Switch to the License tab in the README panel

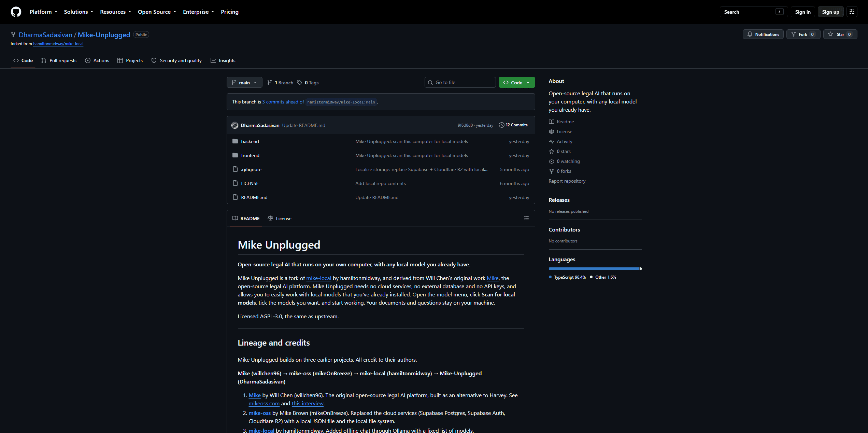pyautogui.click(x=280, y=219)
